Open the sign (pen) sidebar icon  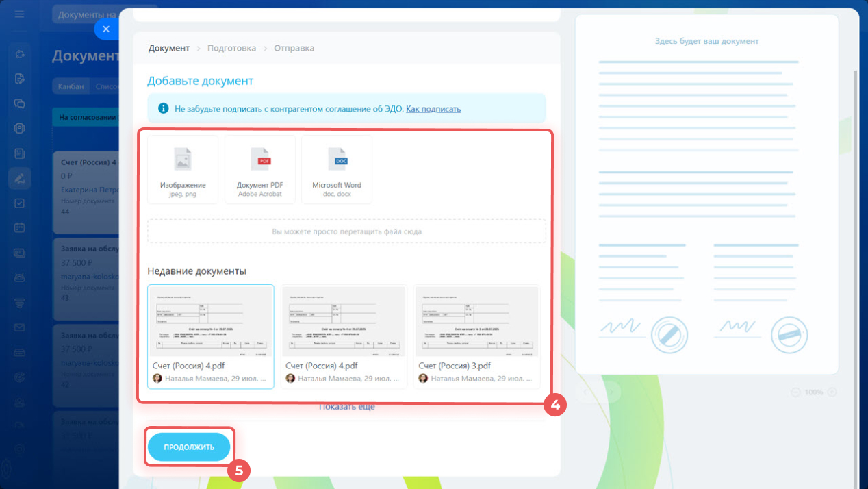20,178
